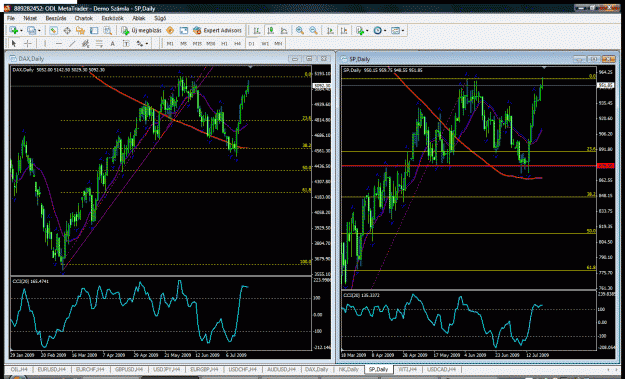Click the Új megbízás new order button

click(x=142, y=30)
